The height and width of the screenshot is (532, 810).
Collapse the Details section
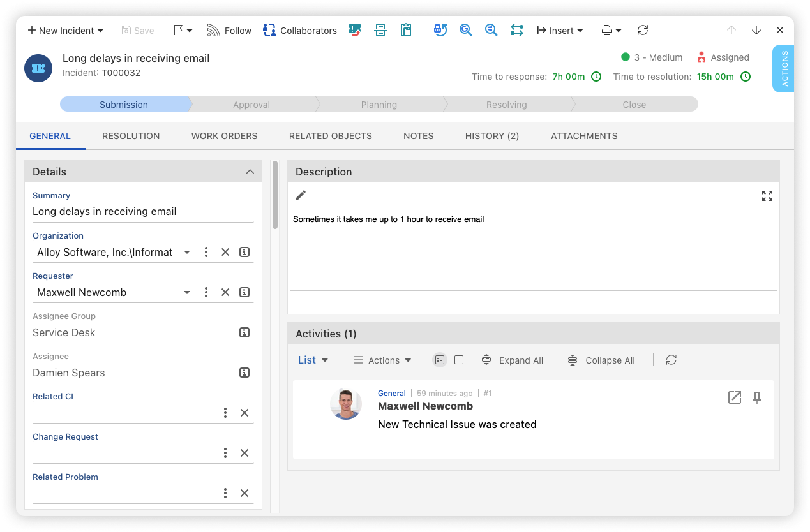click(x=250, y=172)
